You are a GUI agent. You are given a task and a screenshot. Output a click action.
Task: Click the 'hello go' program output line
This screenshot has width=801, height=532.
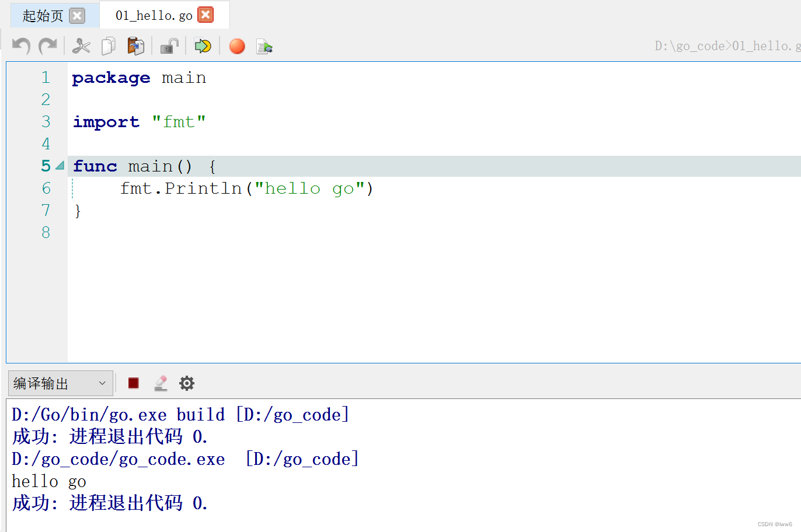tap(49, 481)
